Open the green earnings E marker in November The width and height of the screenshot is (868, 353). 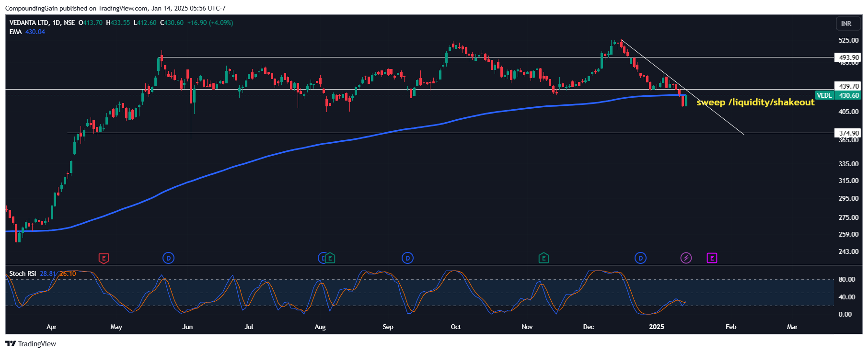544,258
